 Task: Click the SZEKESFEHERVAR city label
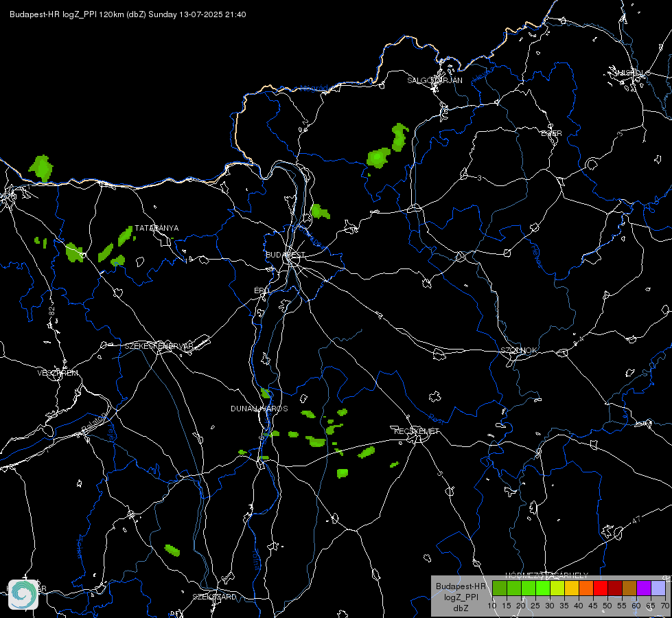click(x=159, y=345)
